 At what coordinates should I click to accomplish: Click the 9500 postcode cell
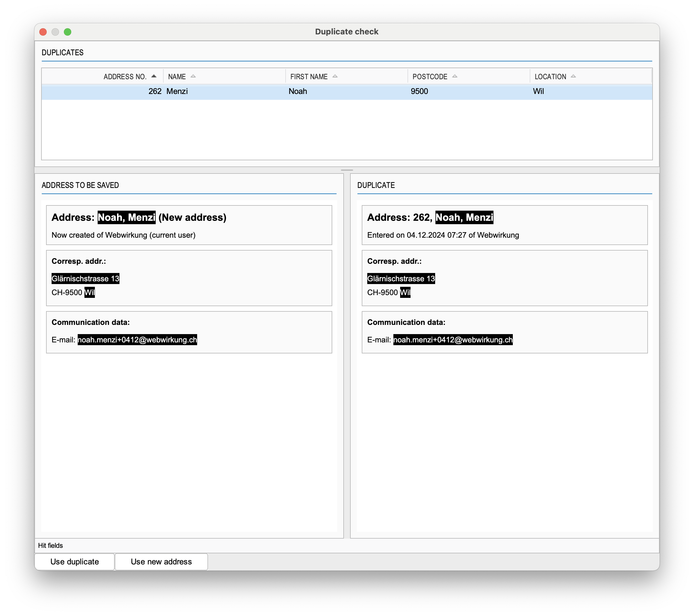(419, 91)
